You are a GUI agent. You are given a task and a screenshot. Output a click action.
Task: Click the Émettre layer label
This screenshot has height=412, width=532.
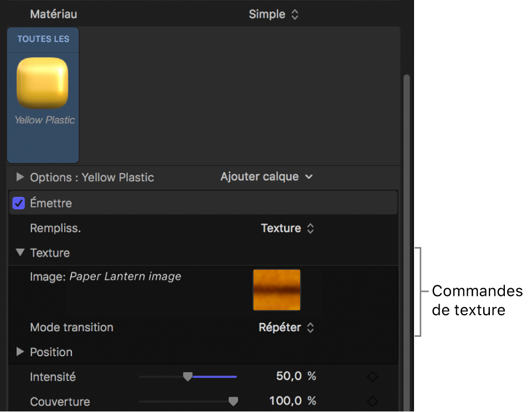(51, 204)
